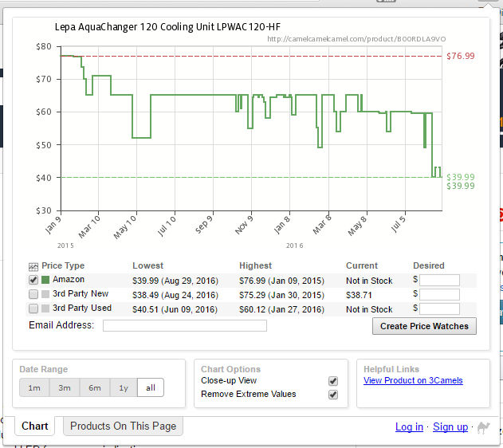
Task: Click 3rd Party Used highest $60.12 cell
Action: (281, 309)
